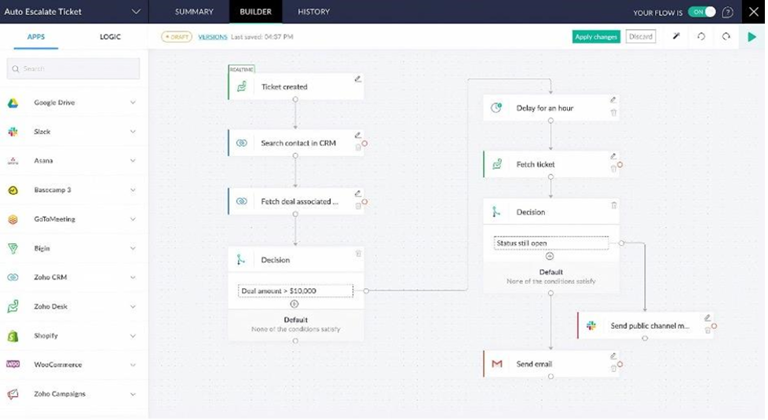The image size is (768, 420).
Task: Edit the Ticket created trigger
Action: pyautogui.click(x=358, y=79)
